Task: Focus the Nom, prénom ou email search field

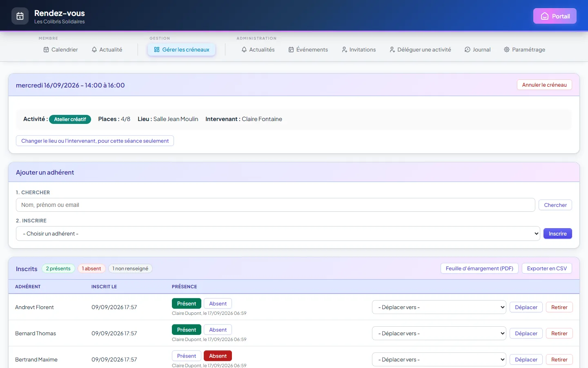Action: coord(276,205)
